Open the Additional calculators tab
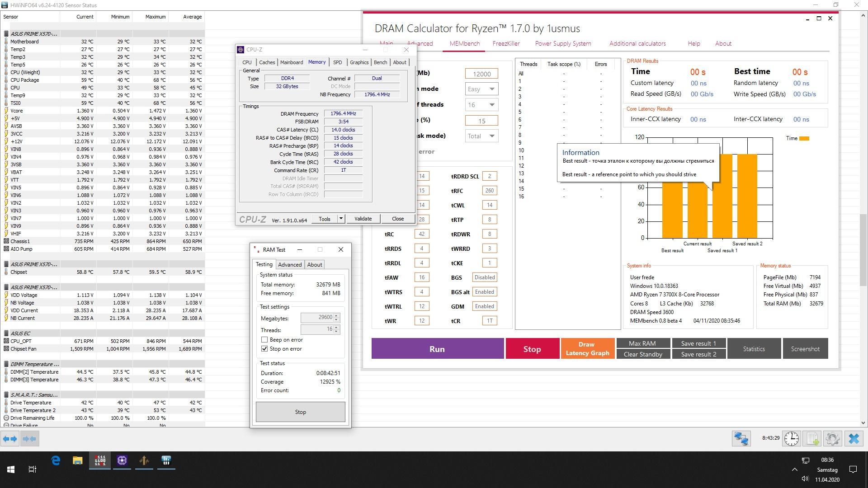 coord(637,44)
